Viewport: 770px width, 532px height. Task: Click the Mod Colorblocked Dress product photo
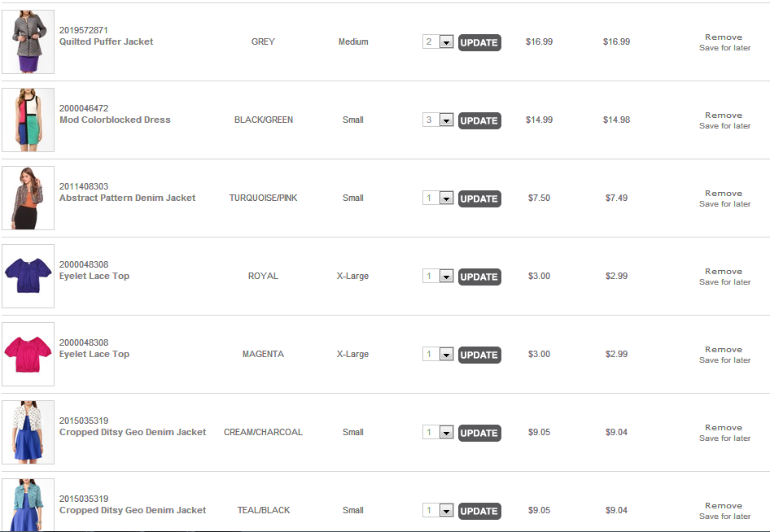pos(28,120)
